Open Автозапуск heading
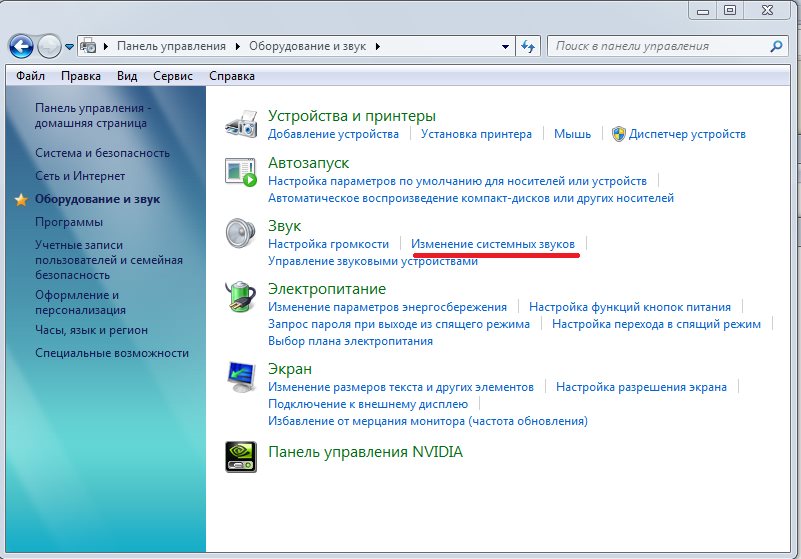 309,163
